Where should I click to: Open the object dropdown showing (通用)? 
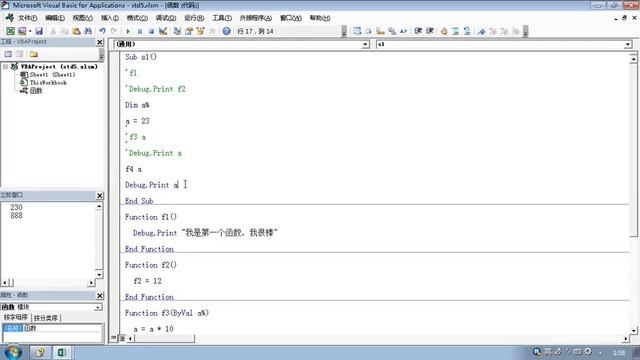pyautogui.click(x=365, y=44)
